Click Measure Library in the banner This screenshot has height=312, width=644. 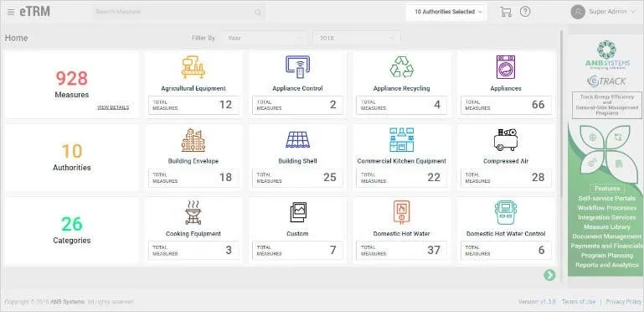[606, 227]
